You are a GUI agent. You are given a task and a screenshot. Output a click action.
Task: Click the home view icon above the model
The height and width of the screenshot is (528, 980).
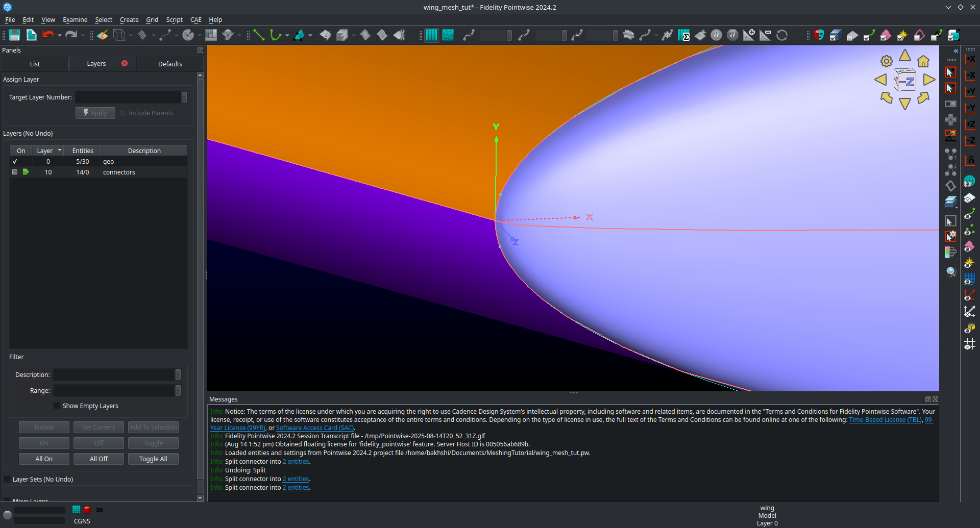[x=924, y=61]
